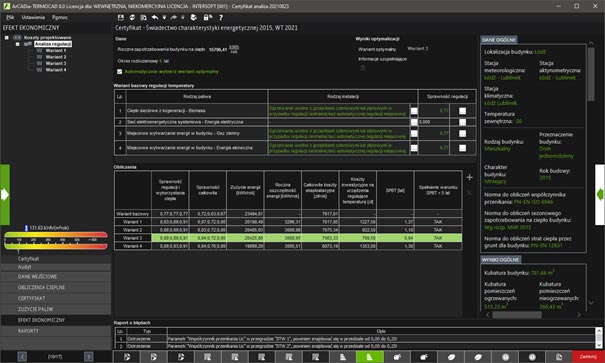Click the green highlighted icon in bottom bar
Screen dimensions: 605x363
(x=370, y=357)
